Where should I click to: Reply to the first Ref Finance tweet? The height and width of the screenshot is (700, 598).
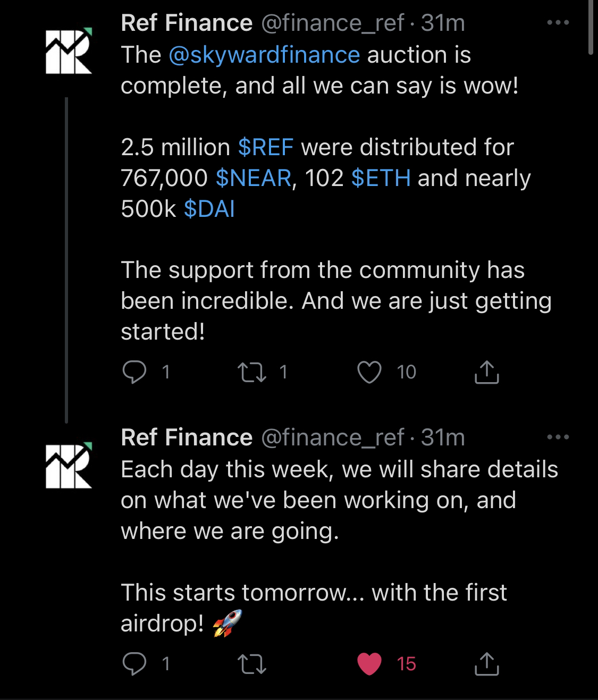click(x=134, y=372)
